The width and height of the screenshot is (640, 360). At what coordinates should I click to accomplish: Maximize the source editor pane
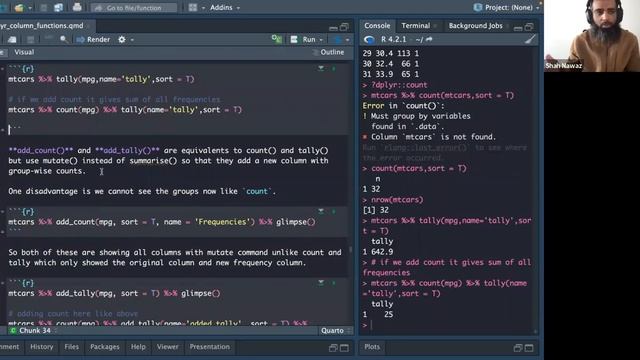click(344, 27)
